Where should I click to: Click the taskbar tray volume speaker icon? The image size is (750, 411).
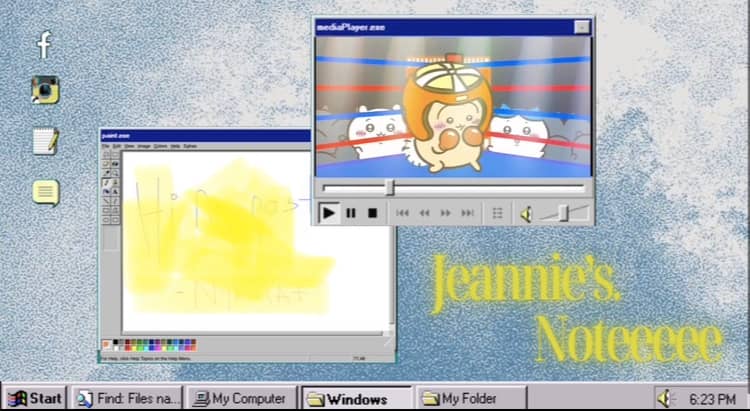[x=664, y=398]
